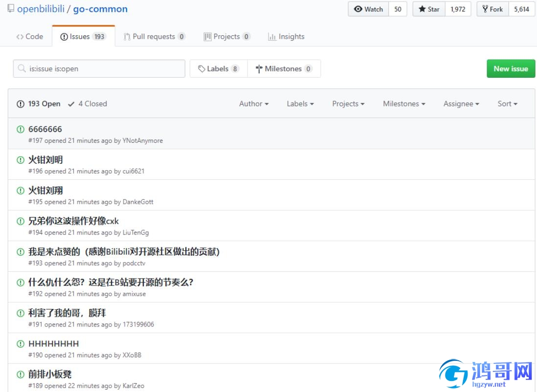Screen dimensions: 537x392
Task: Show the 193 Open issues
Action: (38, 104)
